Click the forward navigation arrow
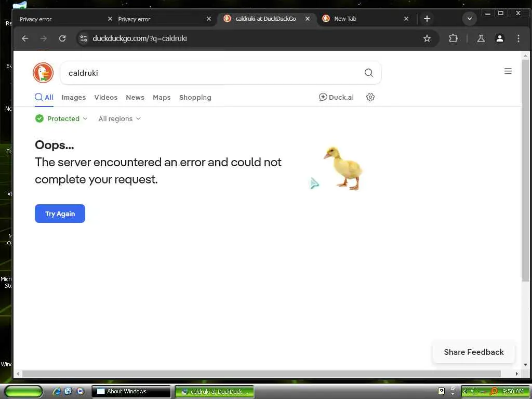532x399 pixels. tap(44, 38)
